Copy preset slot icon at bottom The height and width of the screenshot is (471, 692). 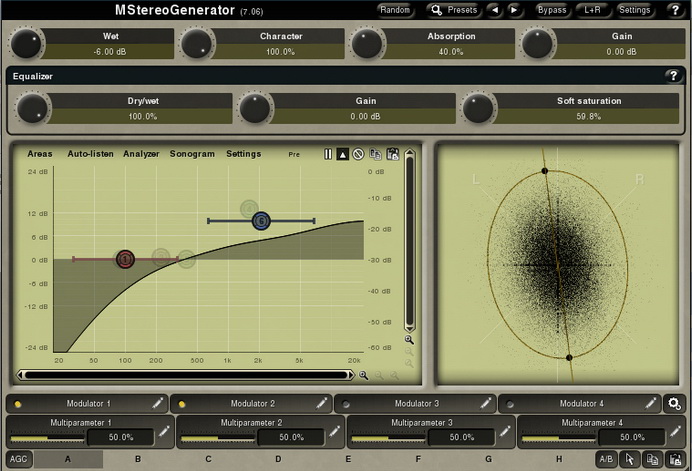click(652, 459)
